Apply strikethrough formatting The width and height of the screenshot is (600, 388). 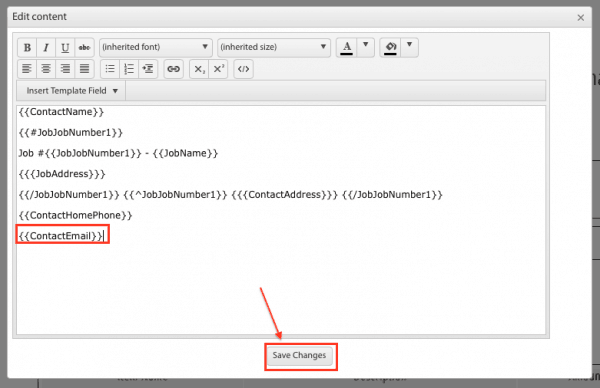pos(85,47)
